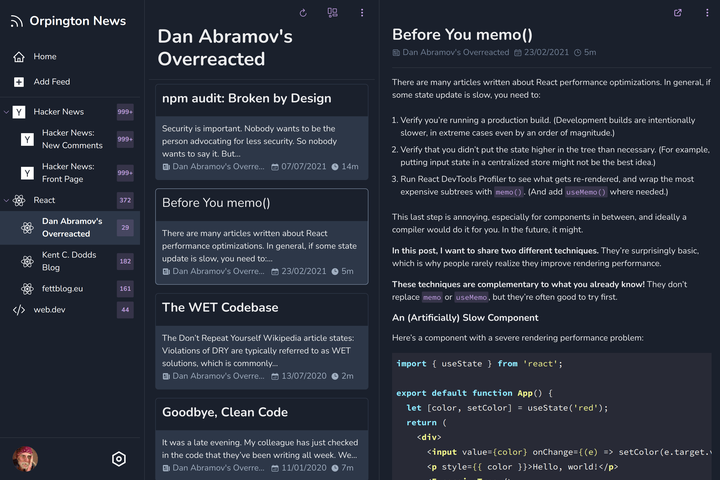Open The WET Codebase article
720x480 pixels.
point(262,341)
